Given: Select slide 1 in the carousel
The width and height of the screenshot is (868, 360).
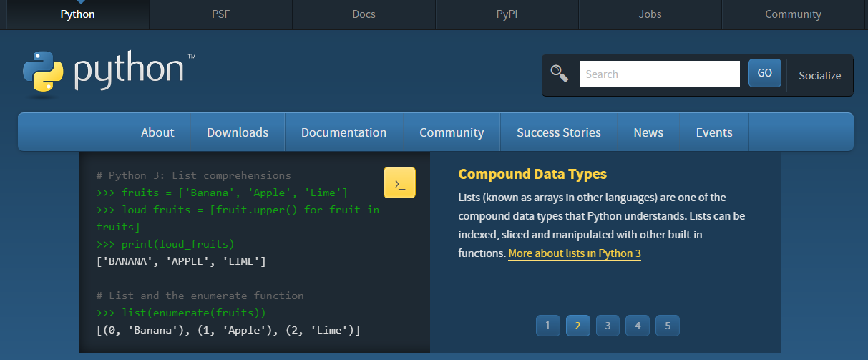Looking at the screenshot, I should 547,326.
